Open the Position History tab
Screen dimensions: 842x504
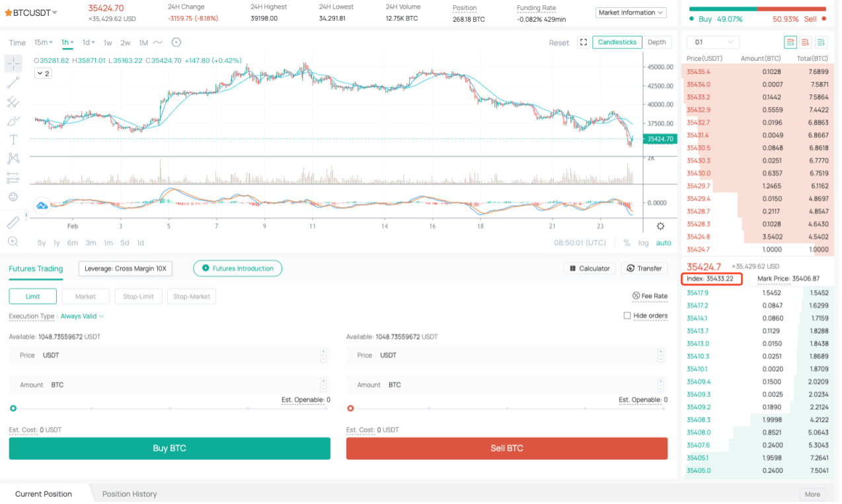tap(130, 494)
